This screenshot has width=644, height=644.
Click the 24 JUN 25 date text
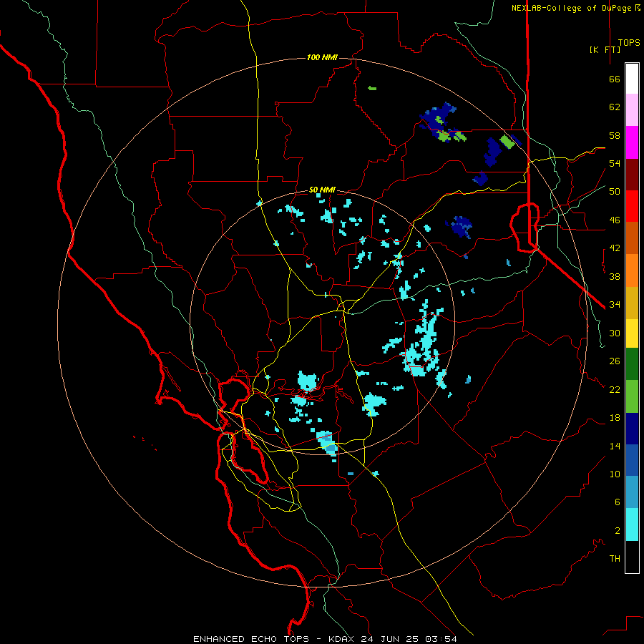tap(390, 639)
